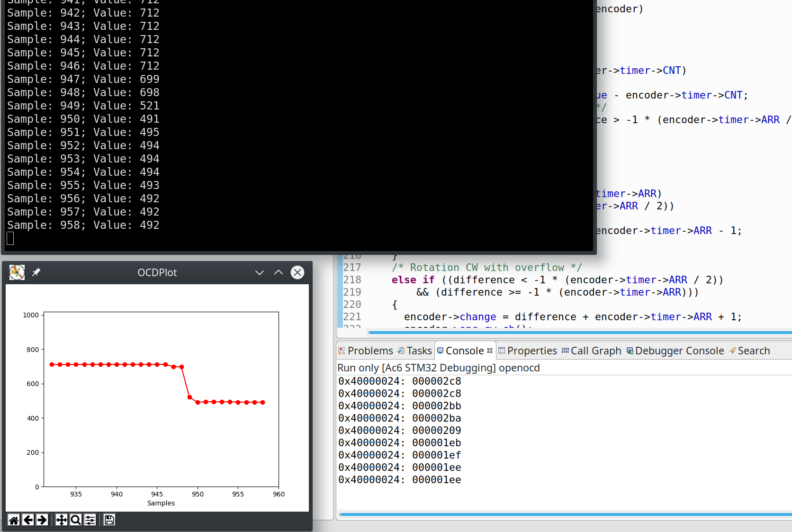Activate zoom-to-rectangle magnifier tool
This screenshot has height=532, width=792.
pyautogui.click(x=75, y=520)
